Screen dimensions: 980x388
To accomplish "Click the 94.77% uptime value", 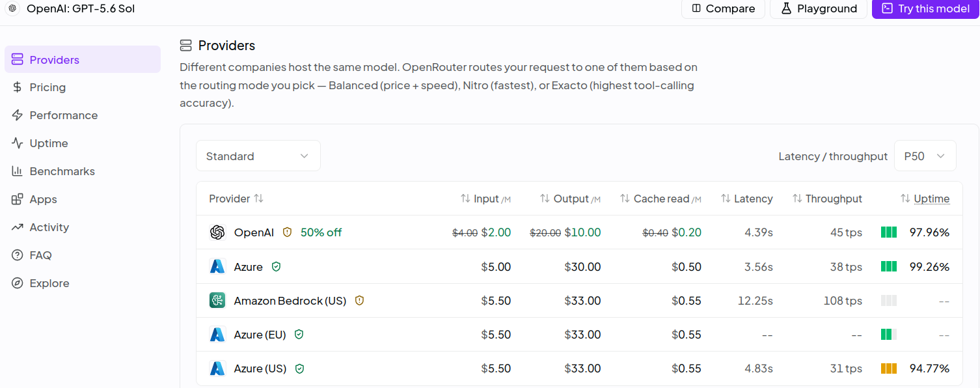I will (x=929, y=368).
